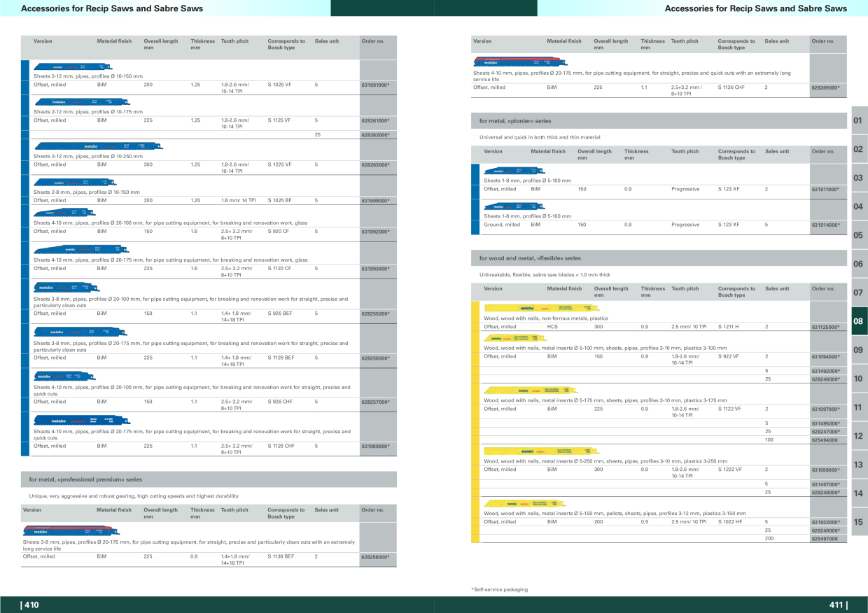Click blade image above 'Sheets 2-12 mm, profiles Ø 10-250 mm'
The image size is (868, 613).
tap(99, 146)
